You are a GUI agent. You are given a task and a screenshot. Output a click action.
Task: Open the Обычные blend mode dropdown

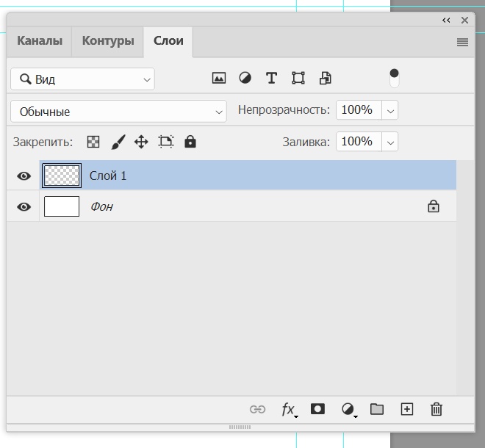[x=119, y=112]
